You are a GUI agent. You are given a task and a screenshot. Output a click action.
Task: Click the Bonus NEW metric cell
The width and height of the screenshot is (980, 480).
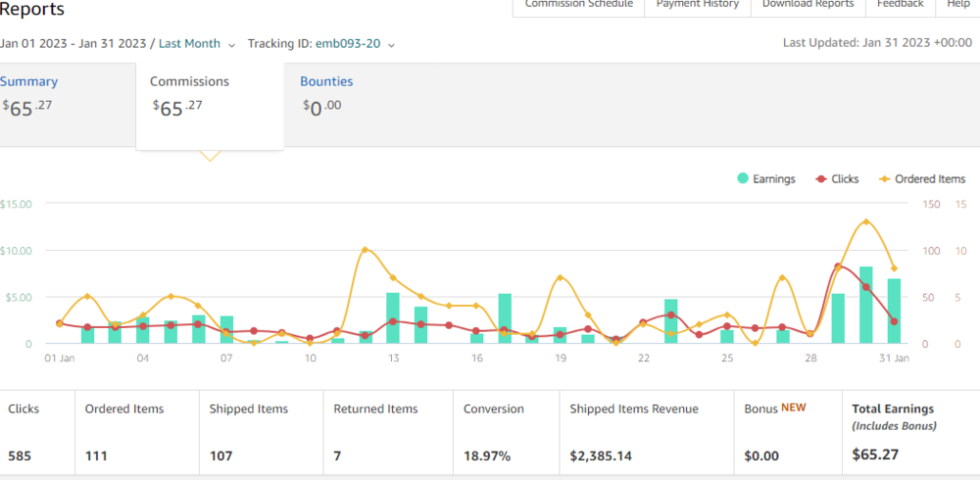point(786,432)
